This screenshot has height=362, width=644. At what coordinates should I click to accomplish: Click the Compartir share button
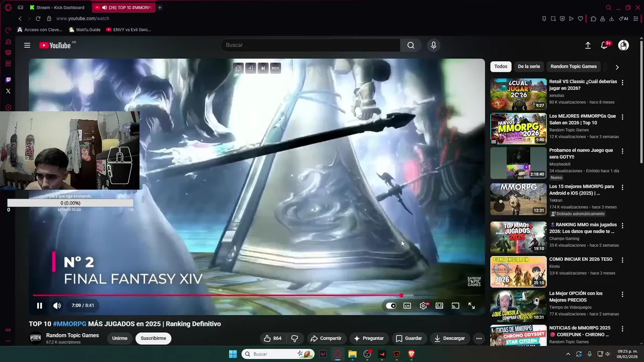coord(326,338)
